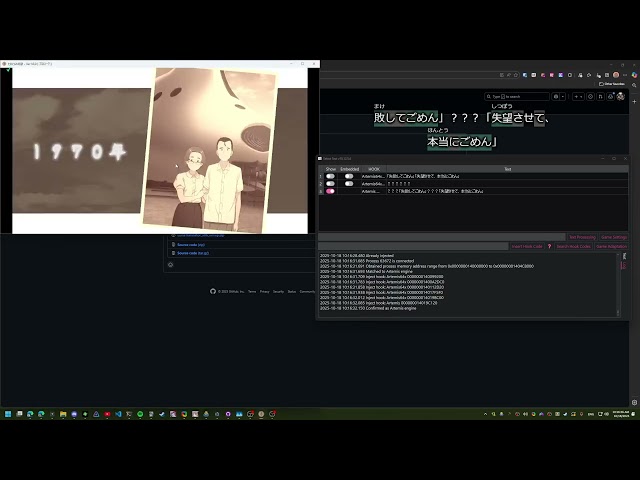Screen dimensions: 640x480
Task: Toggle Show switch for hook row 1
Action: (330, 176)
